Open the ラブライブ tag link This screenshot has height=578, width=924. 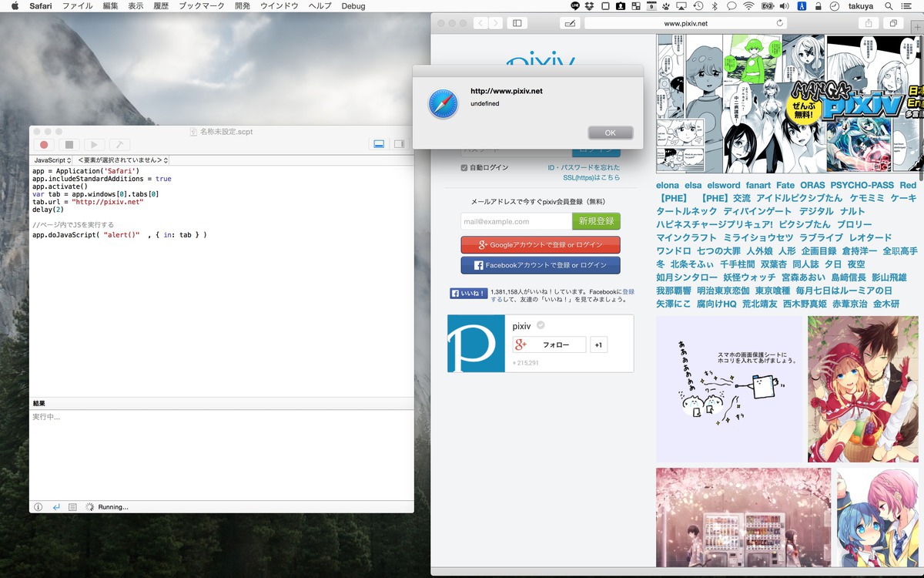(x=822, y=237)
